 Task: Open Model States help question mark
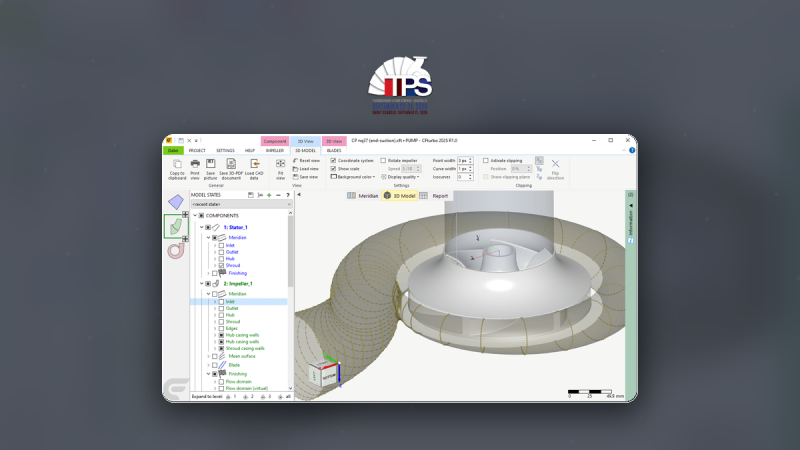288,195
